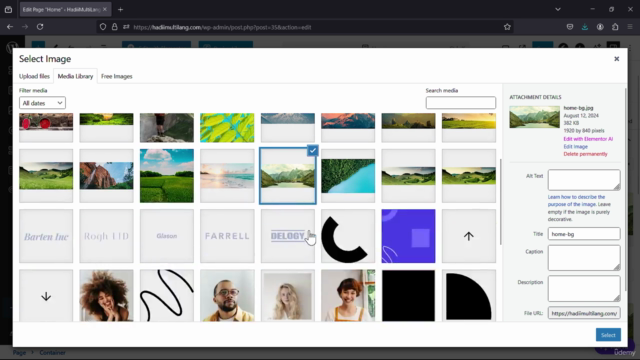Screen dimensions: 640x360
Task: Select the purple geometric thumbnail
Action: [x=408, y=236]
